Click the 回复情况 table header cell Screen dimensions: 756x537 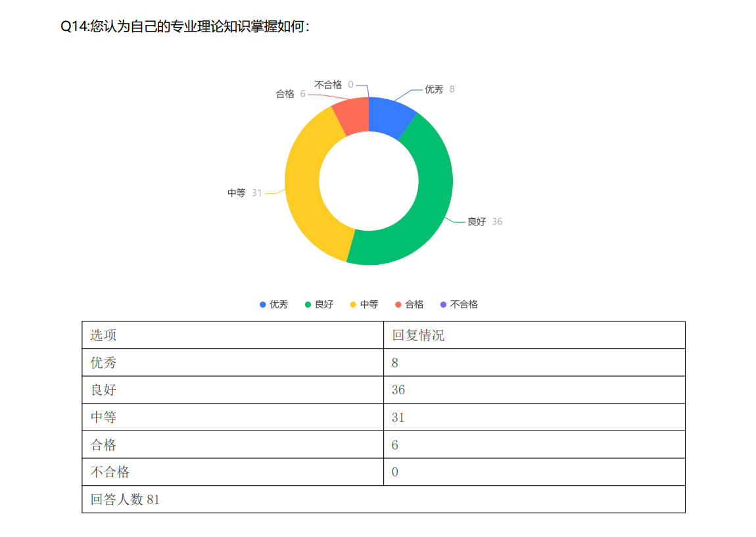(x=534, y=335)
